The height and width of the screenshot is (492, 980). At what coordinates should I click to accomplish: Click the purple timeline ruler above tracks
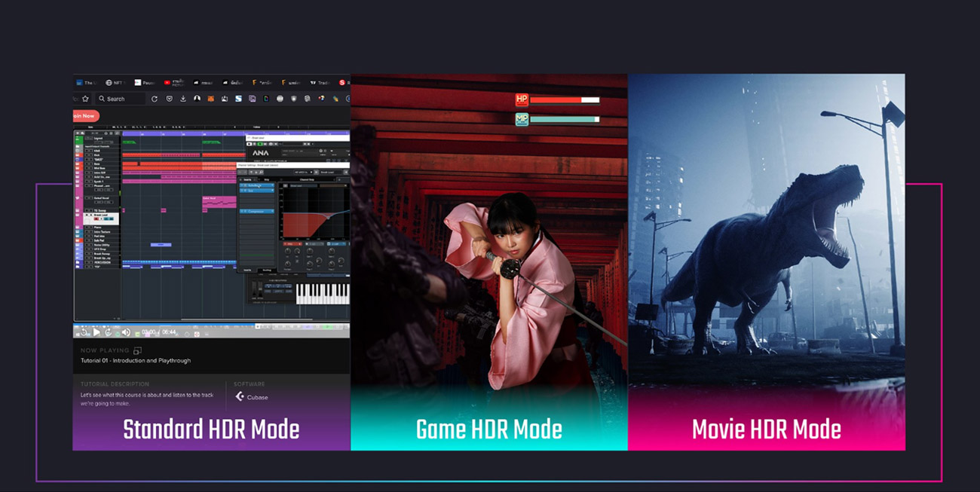[236, 133]
